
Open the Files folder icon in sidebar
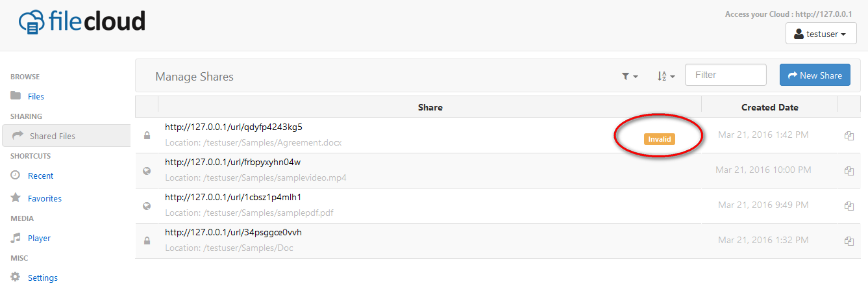click(16, 96)
